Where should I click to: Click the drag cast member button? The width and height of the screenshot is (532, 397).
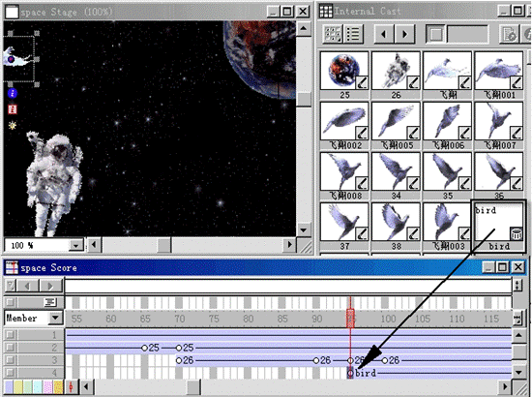tap(435, 34)
